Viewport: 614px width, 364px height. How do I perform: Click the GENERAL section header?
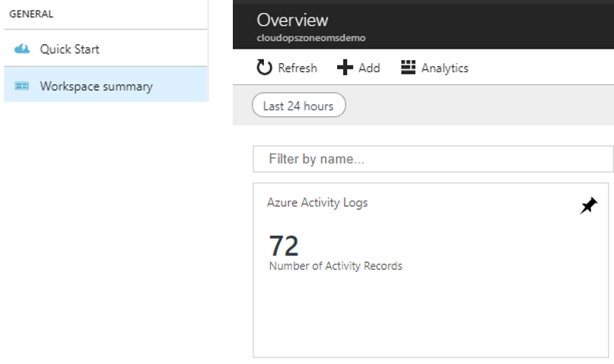click(x=31, y=14)
